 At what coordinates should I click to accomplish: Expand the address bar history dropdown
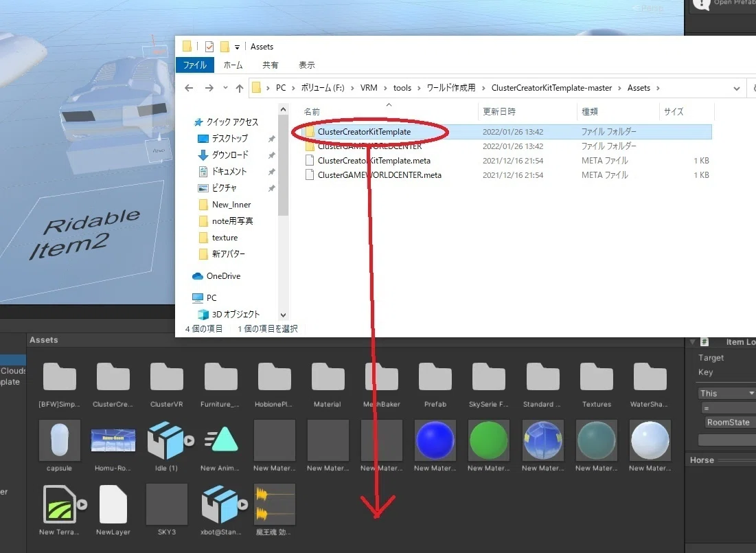click(x=736, y=89)
